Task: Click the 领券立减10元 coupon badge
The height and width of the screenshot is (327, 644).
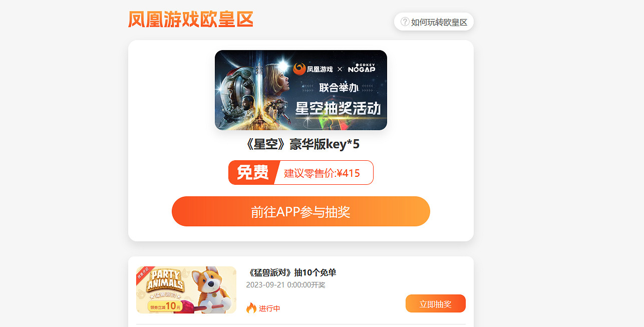Action: pyautogui.click(x=165, y=306)
